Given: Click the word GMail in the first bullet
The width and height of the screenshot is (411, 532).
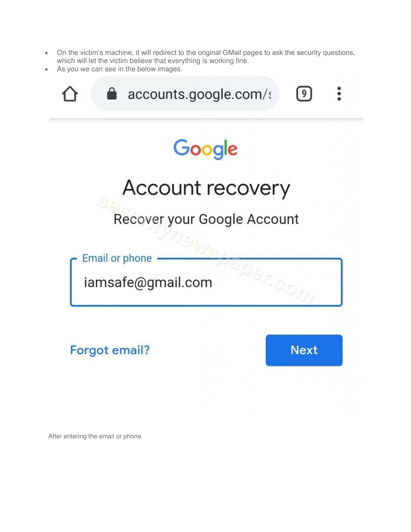Looking at the screenshot, I should tap(232, 53).
